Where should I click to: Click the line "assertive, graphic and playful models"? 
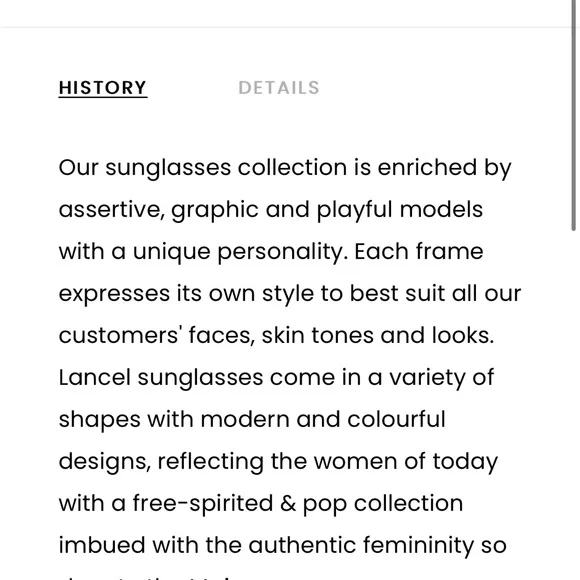click(271, 210)
